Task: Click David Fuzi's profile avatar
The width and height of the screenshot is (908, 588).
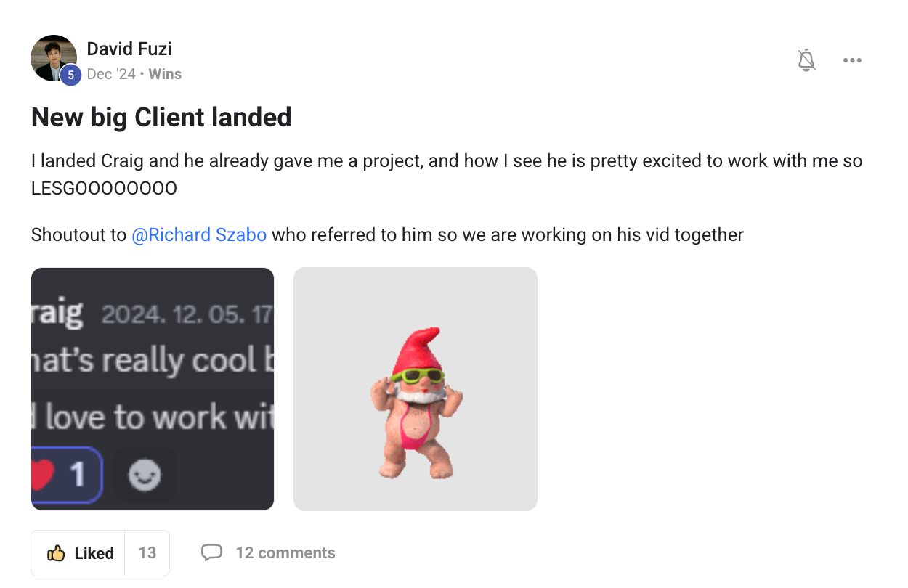Action: point(54,58)
